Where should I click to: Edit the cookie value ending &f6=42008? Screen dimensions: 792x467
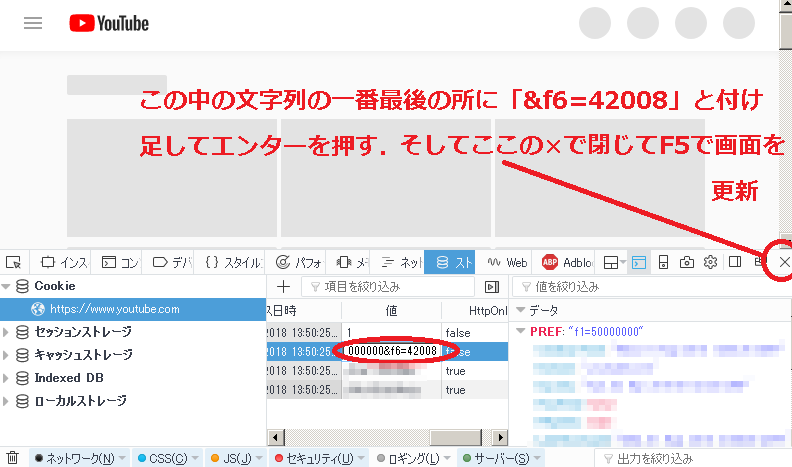[x=392, y=351]
